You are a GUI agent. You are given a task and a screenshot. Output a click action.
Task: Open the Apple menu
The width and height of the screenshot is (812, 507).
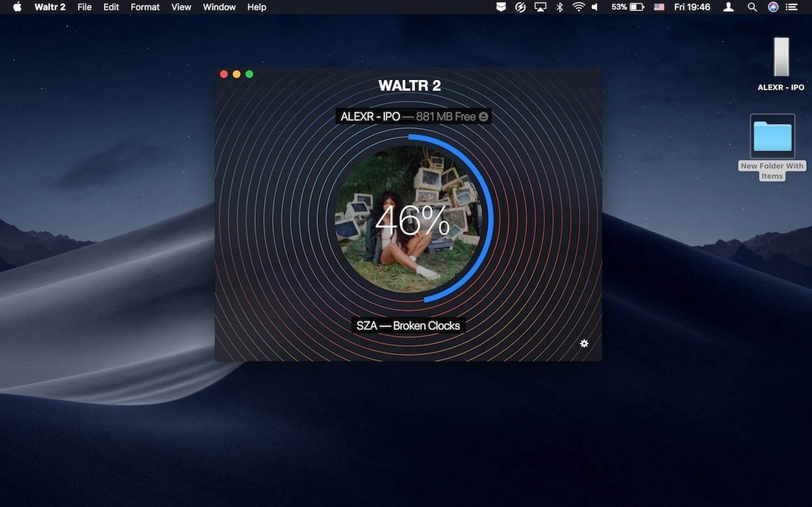[x=18, y=7]
